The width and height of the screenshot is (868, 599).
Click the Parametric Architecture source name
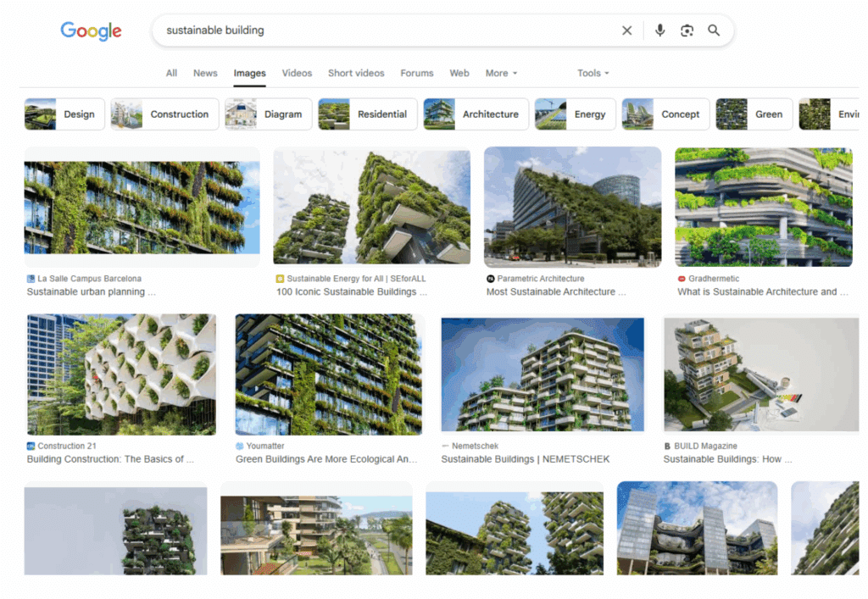click(540, 279)
